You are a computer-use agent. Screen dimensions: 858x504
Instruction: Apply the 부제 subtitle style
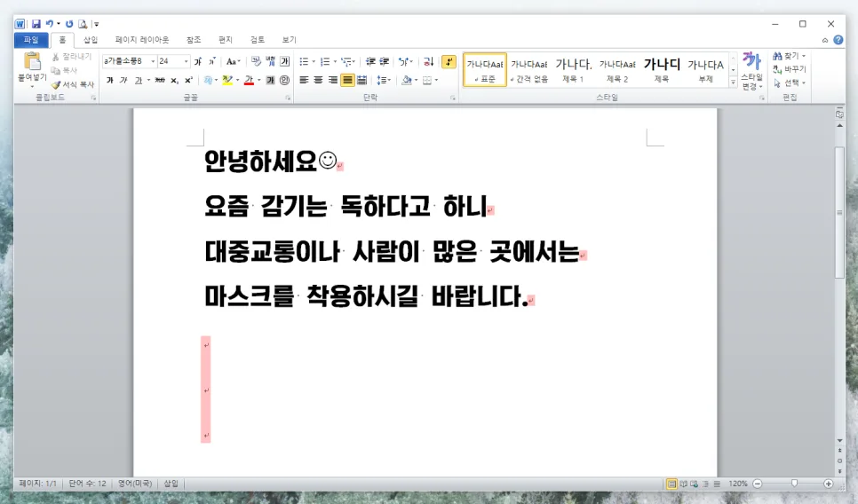(x=706, y=70)
